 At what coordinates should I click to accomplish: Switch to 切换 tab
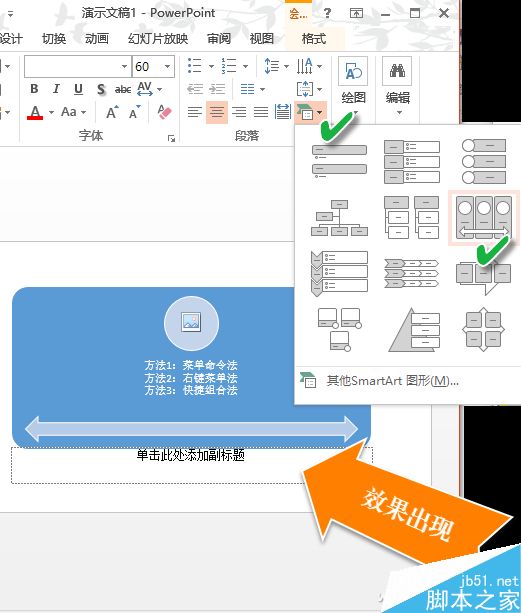point(54,39)
